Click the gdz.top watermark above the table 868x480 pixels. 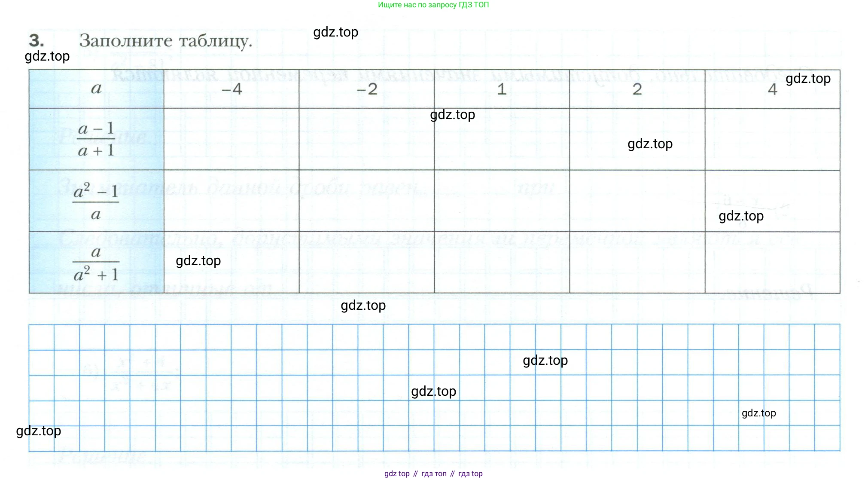point(336,32)
